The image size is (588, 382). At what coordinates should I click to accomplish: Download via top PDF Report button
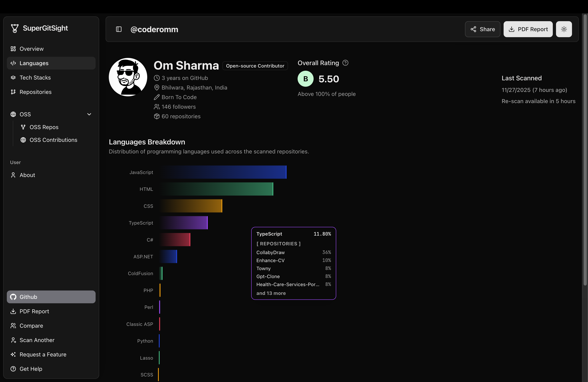pyautogui.click(x=528, y=29)
